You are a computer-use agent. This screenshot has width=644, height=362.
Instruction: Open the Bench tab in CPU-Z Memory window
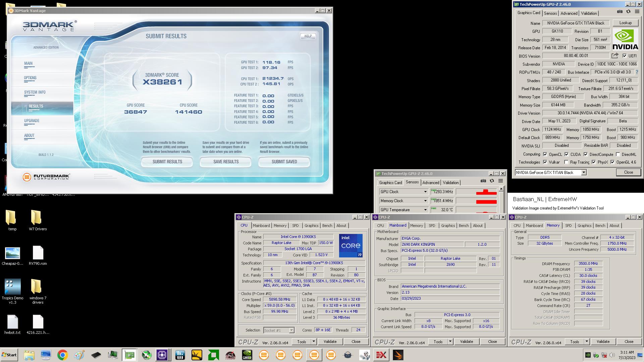coord(600,226)
